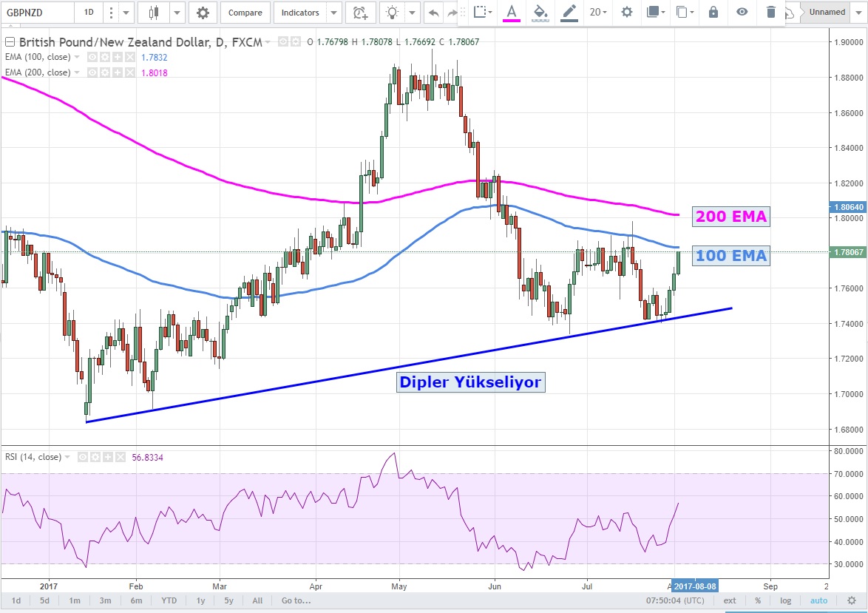The height and width of the screenshot is (613, 868).
Task: Click the Go to... button
Action: click(294, 600)
